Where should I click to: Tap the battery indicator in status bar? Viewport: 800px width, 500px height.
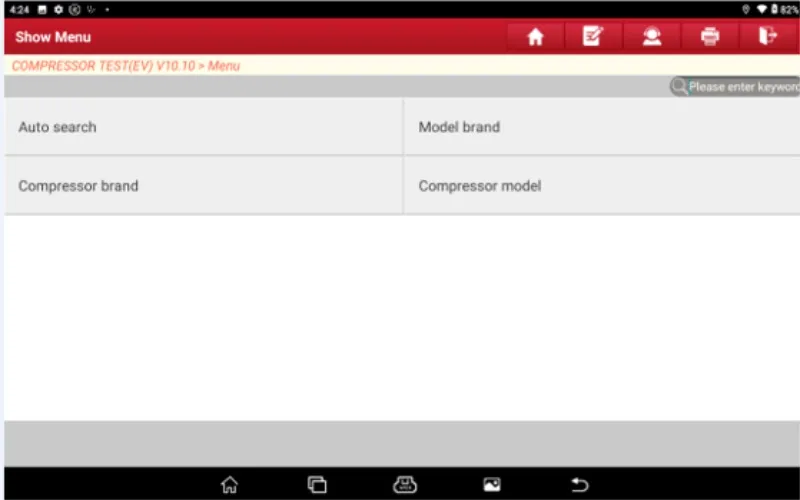[774, 9]
